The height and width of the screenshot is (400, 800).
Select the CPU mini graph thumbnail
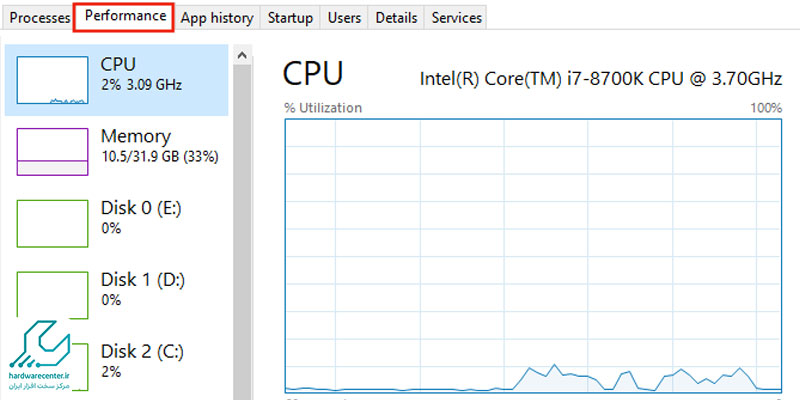point(52,80)
